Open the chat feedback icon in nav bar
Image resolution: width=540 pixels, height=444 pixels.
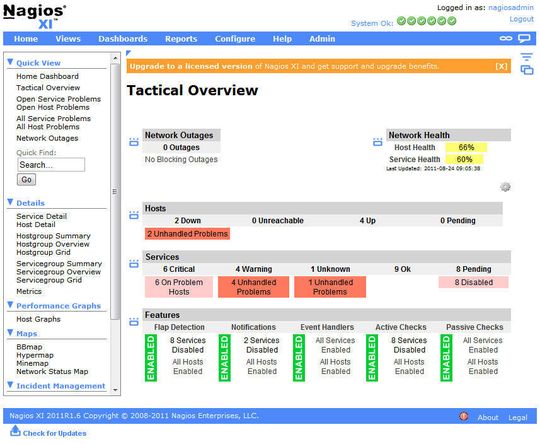coord(524,38)
